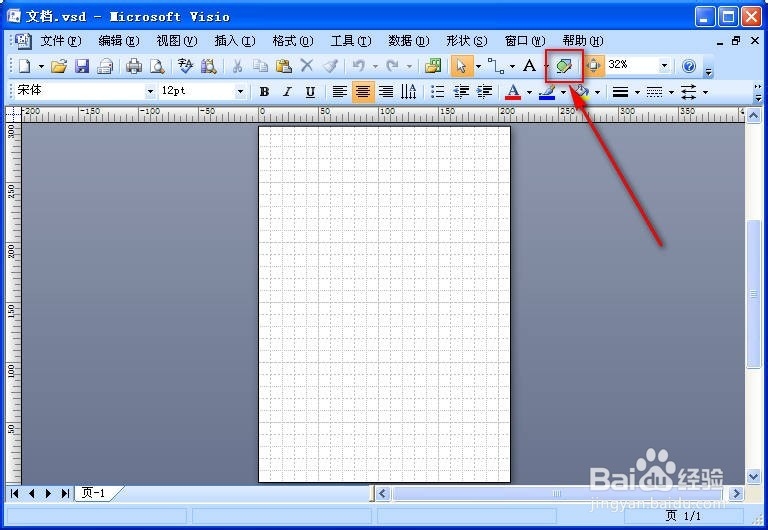This screenshot has width=768, height=530.
Task: Open the 帮助(H) menu
Action: click(x=583, y=41)
